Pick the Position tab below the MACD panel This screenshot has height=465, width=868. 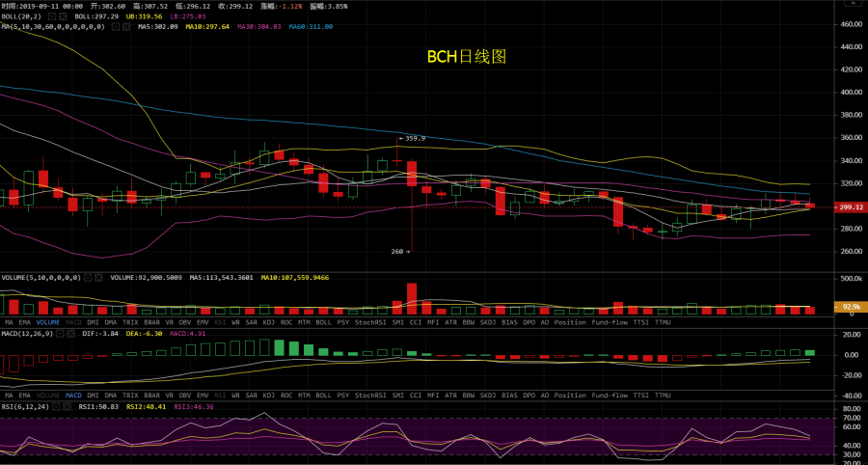coord(569,396)
